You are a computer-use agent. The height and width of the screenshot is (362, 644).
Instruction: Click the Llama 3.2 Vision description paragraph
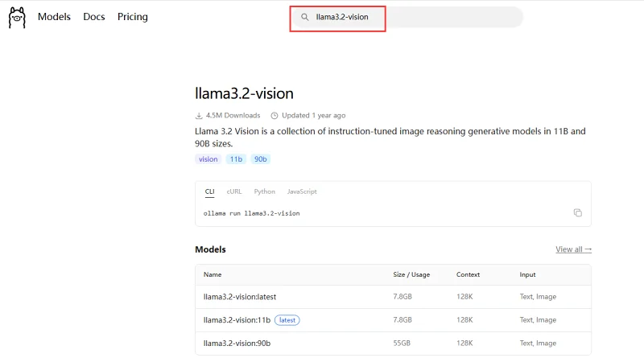390,138
